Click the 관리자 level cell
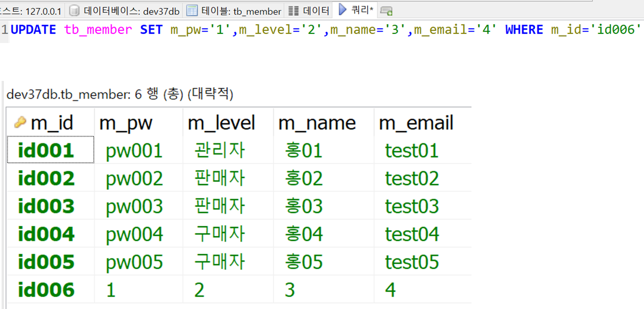Image resolution: width=644 pixels, height=309 pixels. [228, 150]
